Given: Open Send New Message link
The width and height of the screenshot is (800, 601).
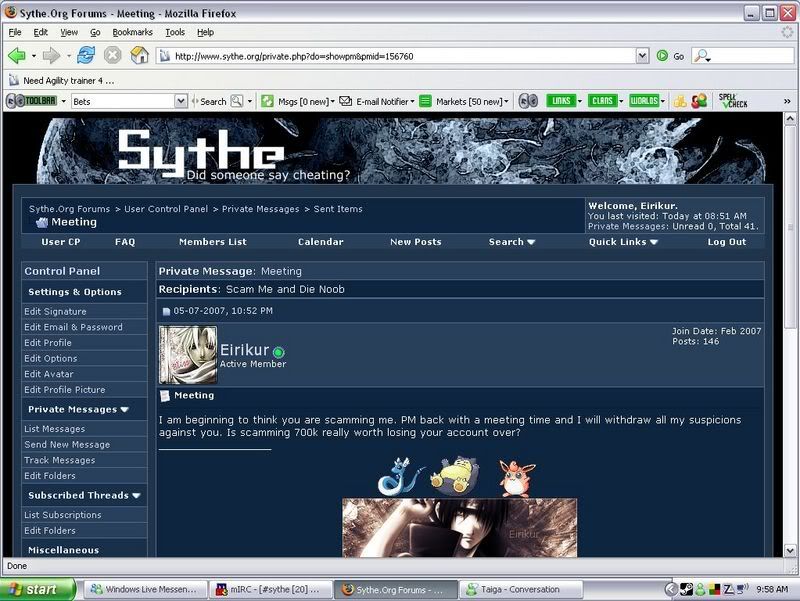Looking at the screenshot, I should (67, 444).
